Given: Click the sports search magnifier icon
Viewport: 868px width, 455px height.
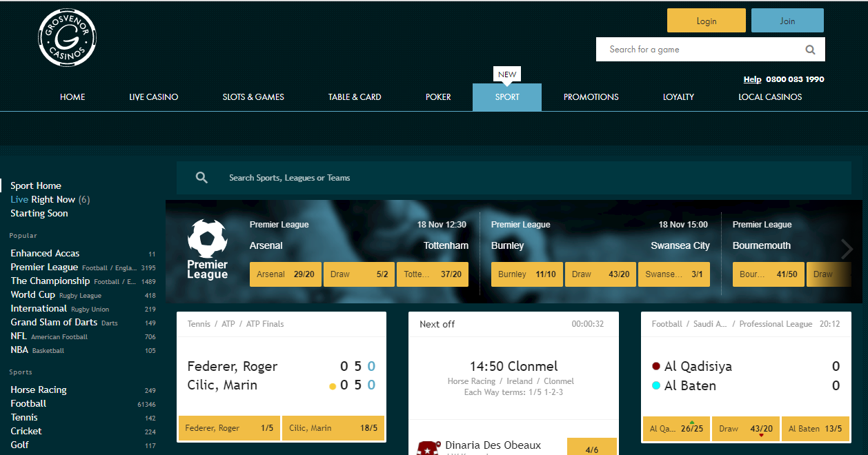Looking at the screenshot, I should click(x=201, y=178).
